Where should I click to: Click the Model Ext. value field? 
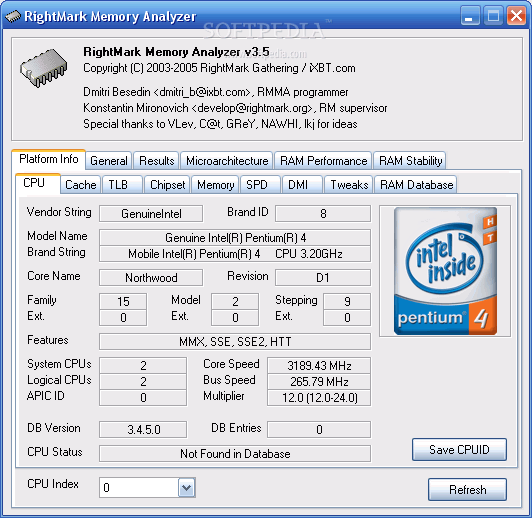[235, 318]
